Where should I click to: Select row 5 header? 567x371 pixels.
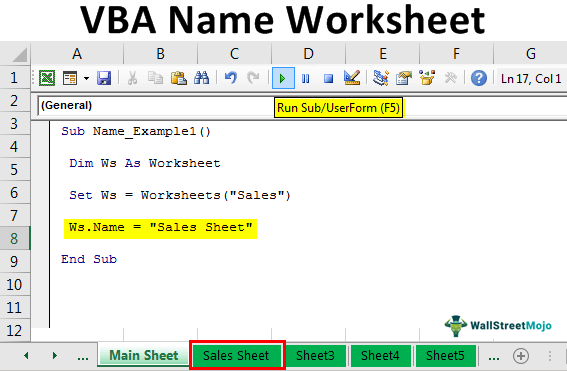pos(14,170)
